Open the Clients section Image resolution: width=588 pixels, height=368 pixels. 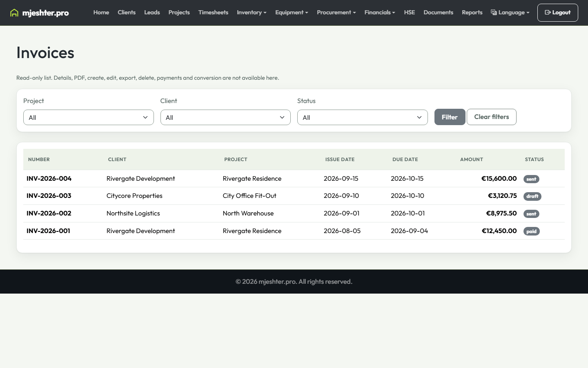[127, 12]
